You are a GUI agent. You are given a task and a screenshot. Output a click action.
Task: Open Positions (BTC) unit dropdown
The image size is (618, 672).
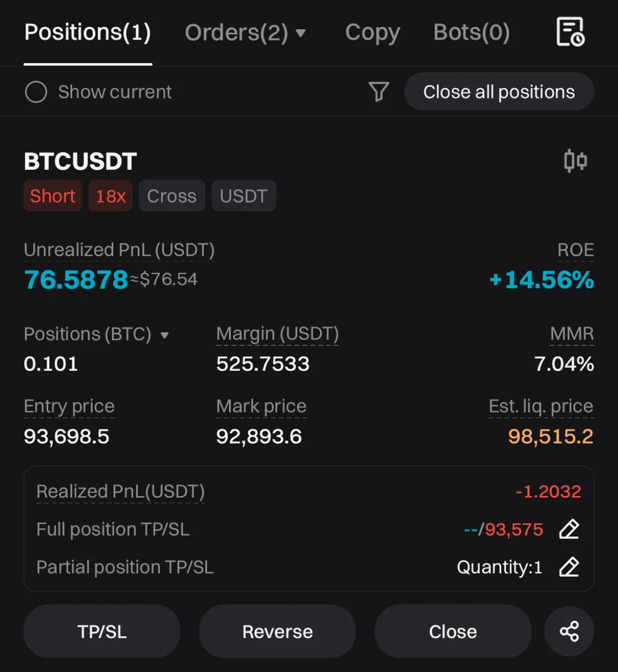pyautogui.click(x=165, y=335)
